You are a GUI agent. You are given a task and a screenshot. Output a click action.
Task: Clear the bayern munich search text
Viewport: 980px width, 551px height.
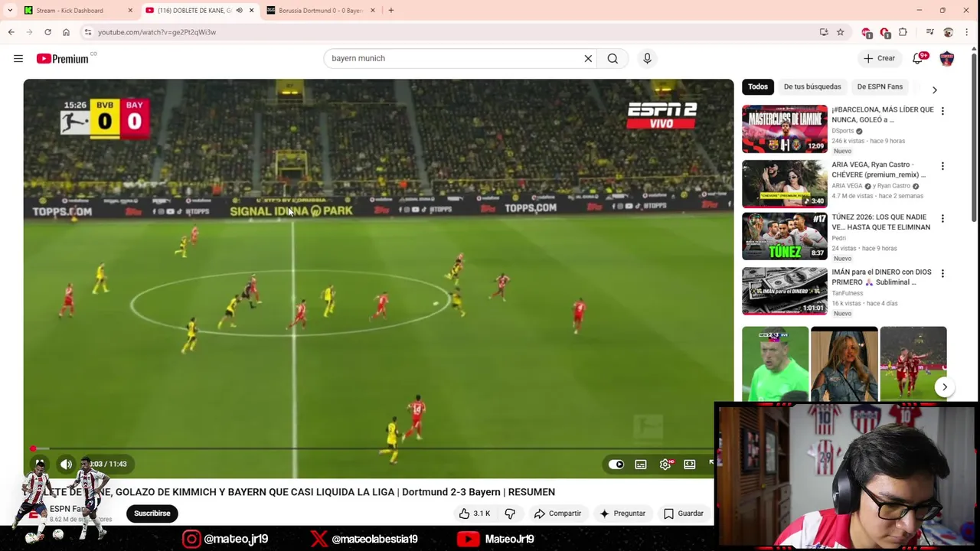pyautogui.click(x=588, y=58)
